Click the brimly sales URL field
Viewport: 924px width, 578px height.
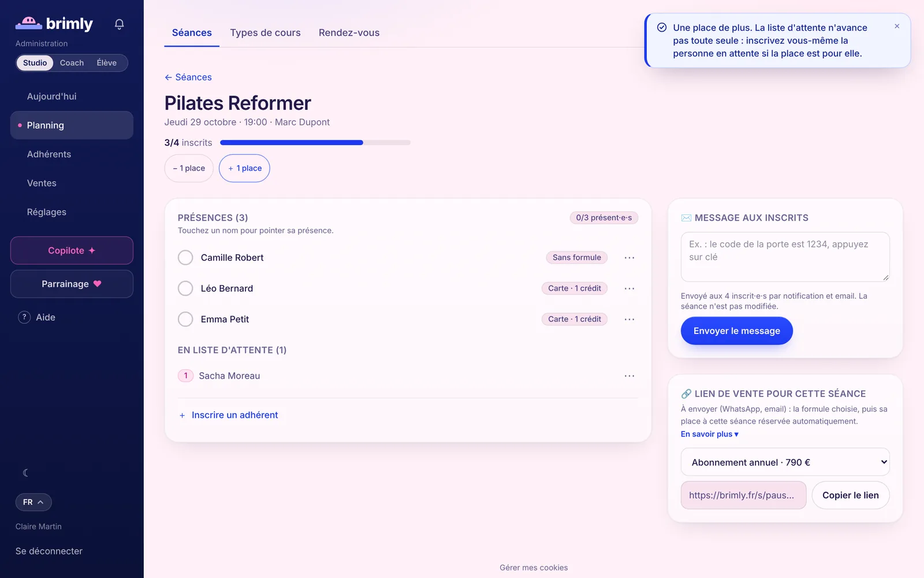pyautogui.click(x=743, y=495)
